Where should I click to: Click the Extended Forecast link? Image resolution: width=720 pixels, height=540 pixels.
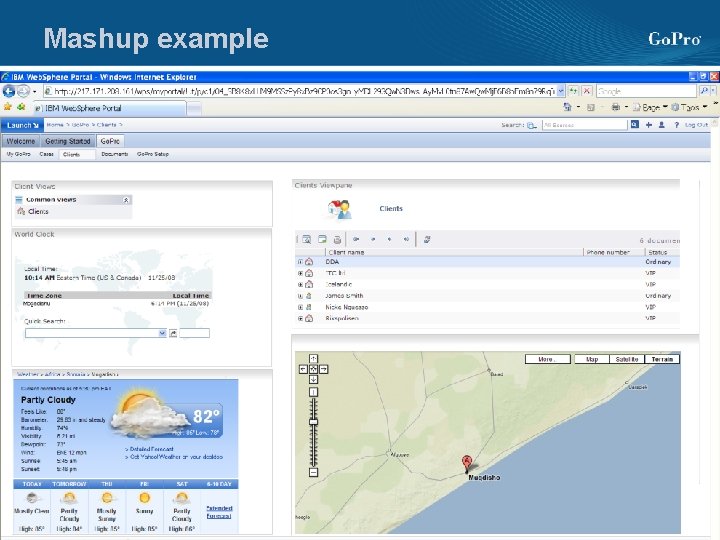pos(219,512)
